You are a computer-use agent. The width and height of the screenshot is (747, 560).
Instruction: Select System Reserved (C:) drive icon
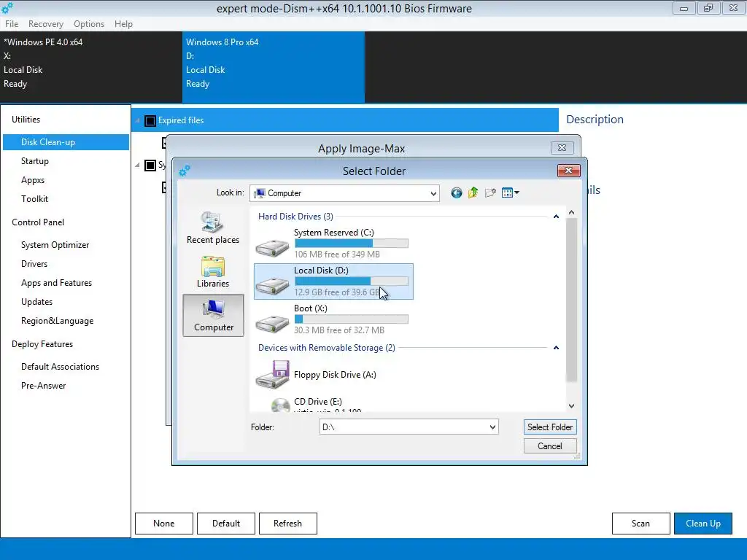(x=272, y=246)
